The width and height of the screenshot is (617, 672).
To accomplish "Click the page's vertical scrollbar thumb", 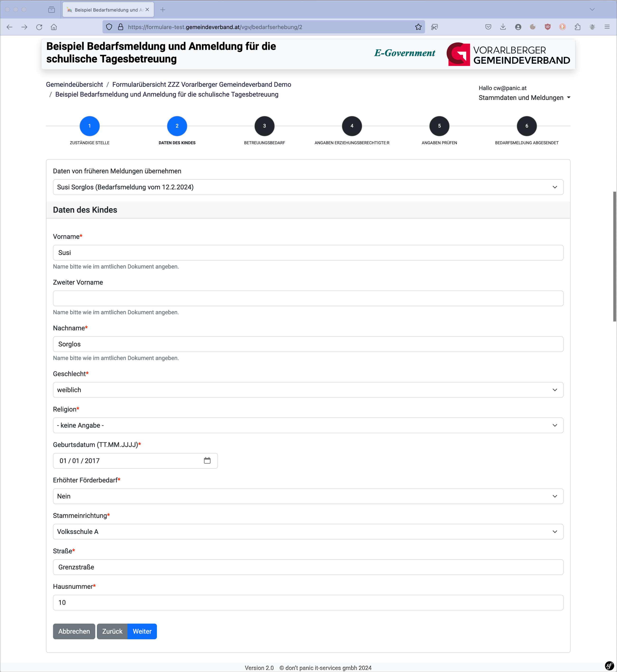I will click(x=614, y=256).
